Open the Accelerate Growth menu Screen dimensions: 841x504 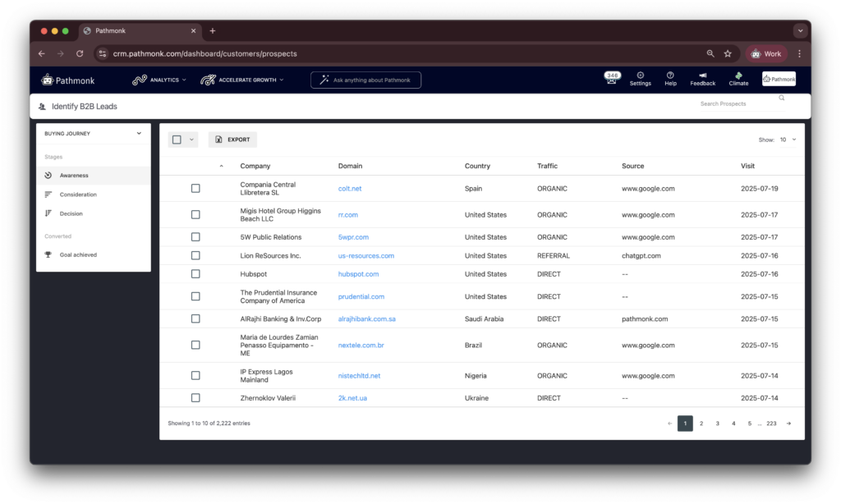coord(243,80)
